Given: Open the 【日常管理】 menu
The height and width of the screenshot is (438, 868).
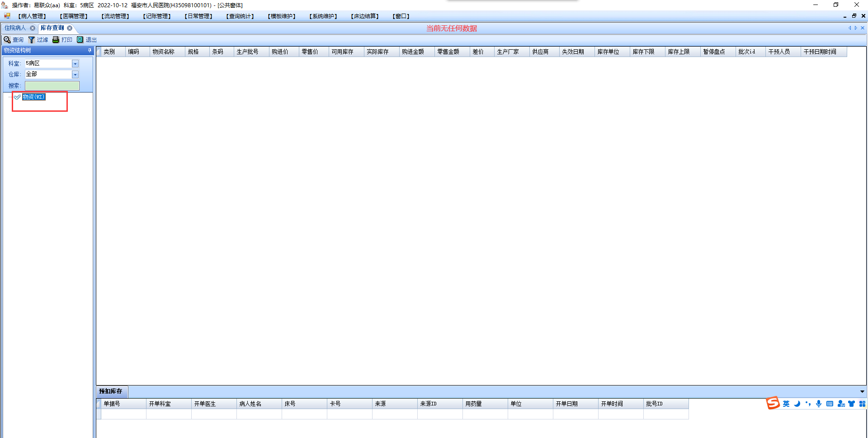Looking at the screenshot, I should [198, 16].
